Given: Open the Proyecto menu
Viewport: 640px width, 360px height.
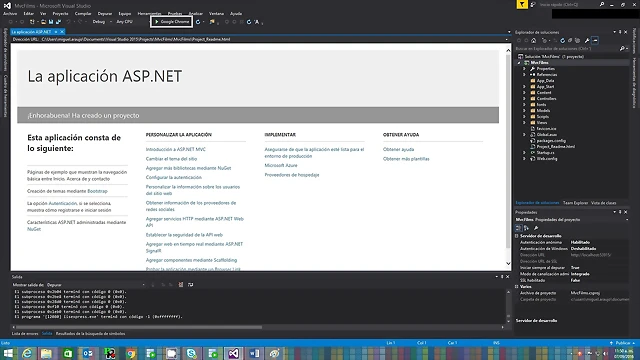Looking at the screenshot, I should [60, 13].
